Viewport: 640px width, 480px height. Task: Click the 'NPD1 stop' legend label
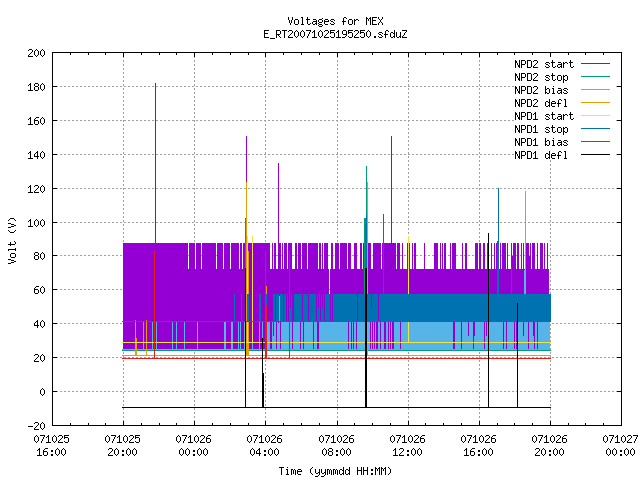coord(541,129)
